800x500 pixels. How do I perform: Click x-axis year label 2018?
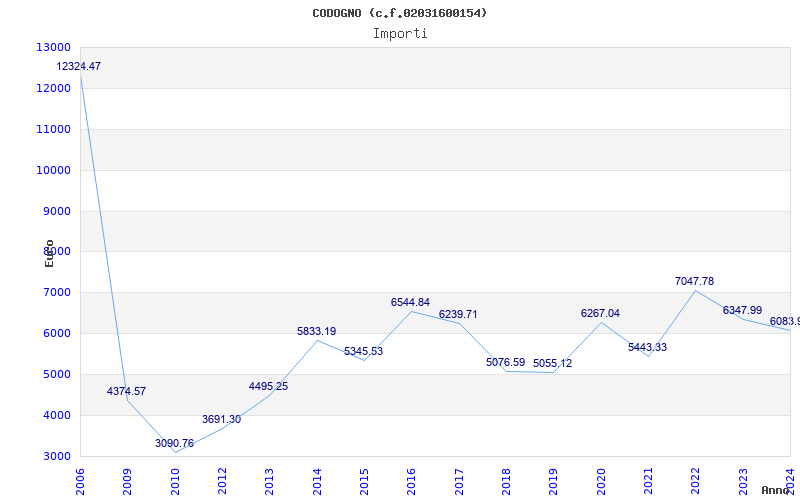tap(506, 482)
